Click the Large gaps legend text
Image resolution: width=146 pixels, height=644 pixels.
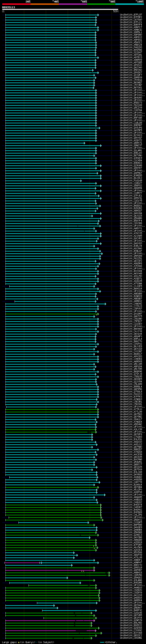pos(28,642)
